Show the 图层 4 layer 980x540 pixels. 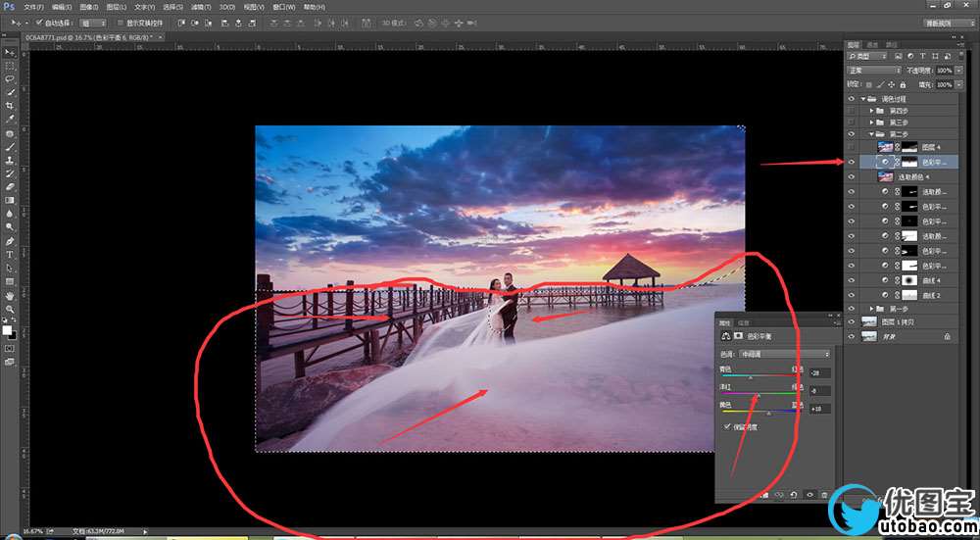[850, 147]
